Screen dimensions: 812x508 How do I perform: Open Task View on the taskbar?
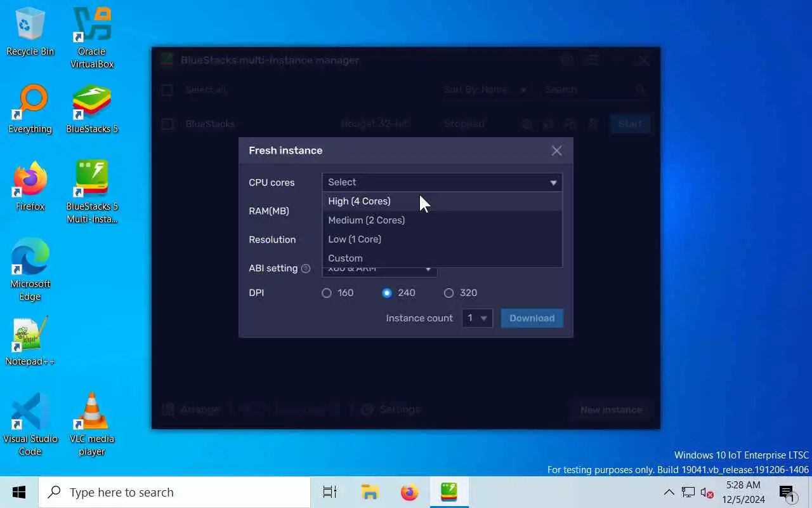[330, 492]
